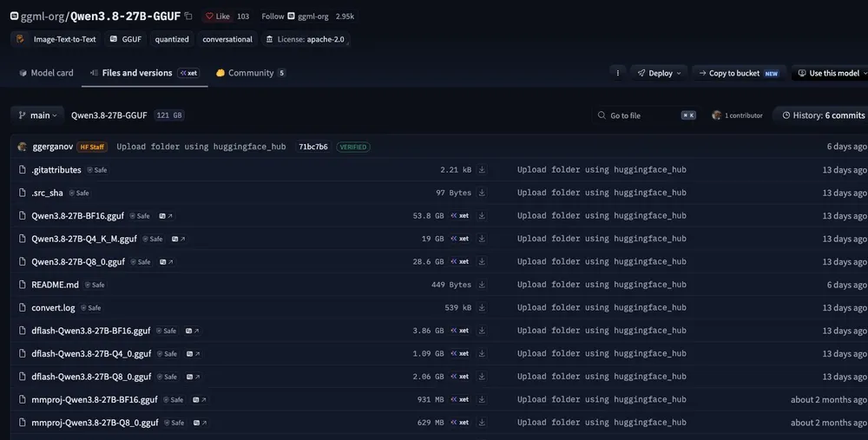Go to the ggml-org organization in title
This screenshot has width=868, height=440.
[42, 16]
